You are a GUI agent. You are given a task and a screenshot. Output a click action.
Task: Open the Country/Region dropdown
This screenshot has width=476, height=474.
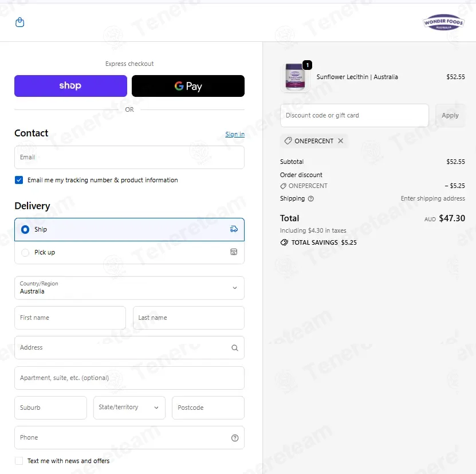pos(129,288)
